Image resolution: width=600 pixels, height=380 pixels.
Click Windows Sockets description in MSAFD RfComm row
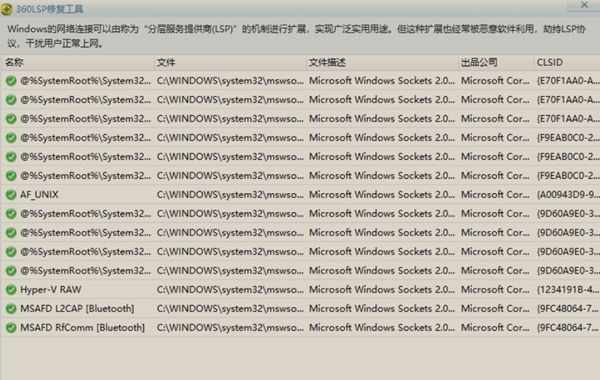[382, 328]
